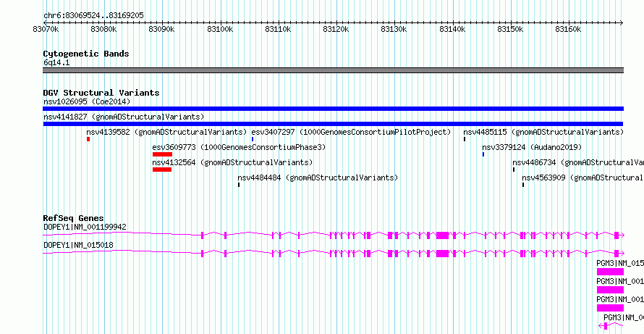Open the nsv4486734 variant label
The height and width of the screenshot is (334, 644).
[578, 162]
